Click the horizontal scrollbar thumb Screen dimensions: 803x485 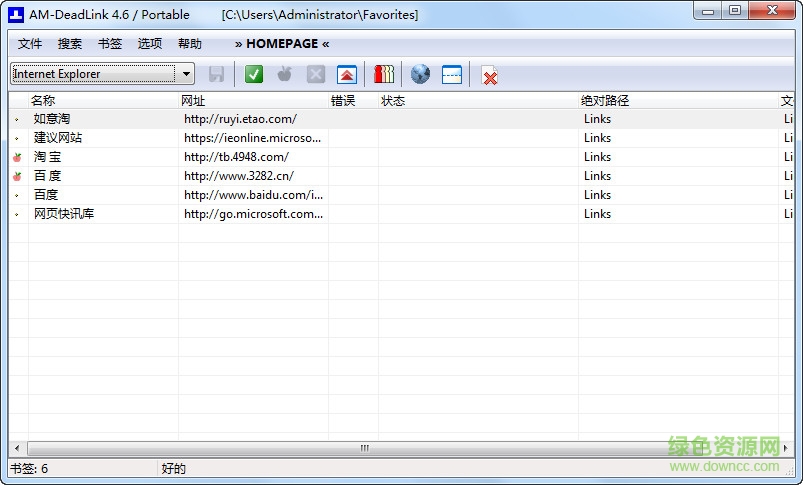pyautogui.click(x=365, y=448)
